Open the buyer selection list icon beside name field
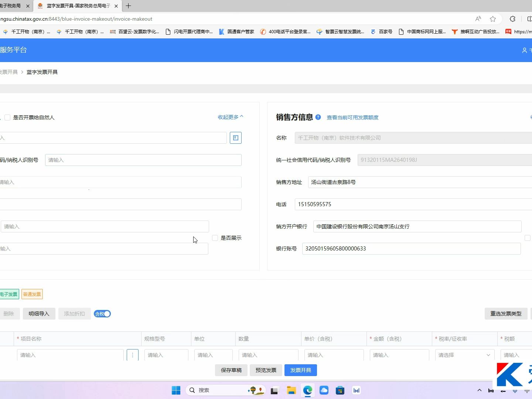 (235, 138)
